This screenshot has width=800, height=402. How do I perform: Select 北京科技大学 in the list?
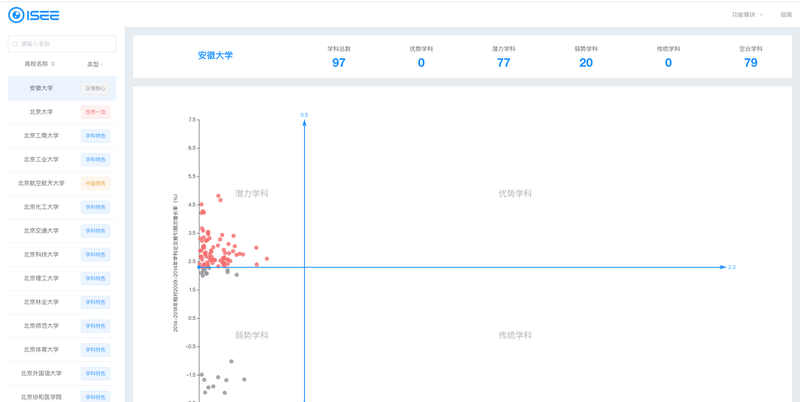[x=62, y=255]
